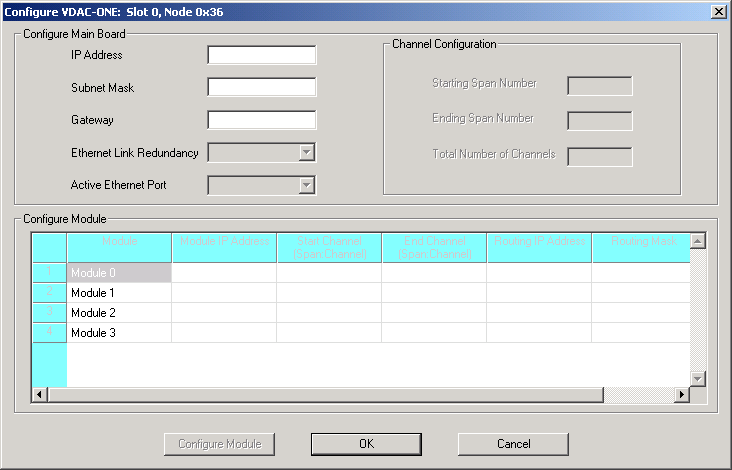Viewport: 732px width, 470px height.
Task: Expand the Active Ethernet Port dropdown
Action: (x=307, y=185)
